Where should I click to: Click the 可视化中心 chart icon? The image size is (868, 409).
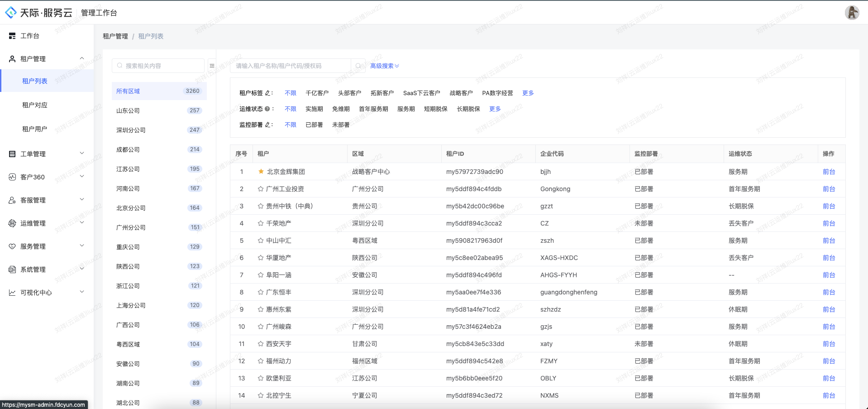[12, 293]
